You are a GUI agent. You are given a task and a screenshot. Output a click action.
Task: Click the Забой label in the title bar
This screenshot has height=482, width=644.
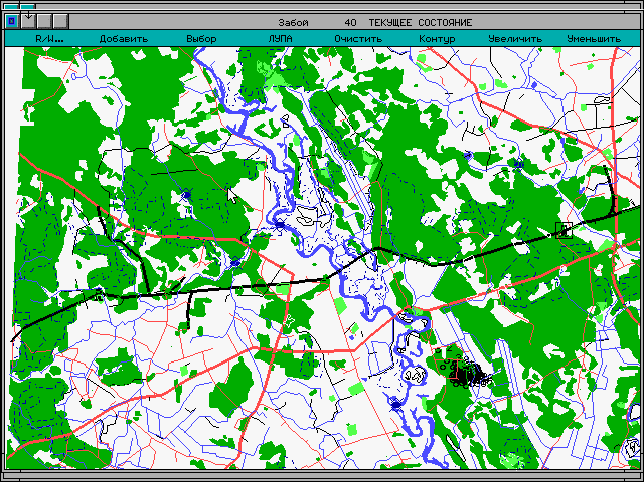tap(293, 22)
